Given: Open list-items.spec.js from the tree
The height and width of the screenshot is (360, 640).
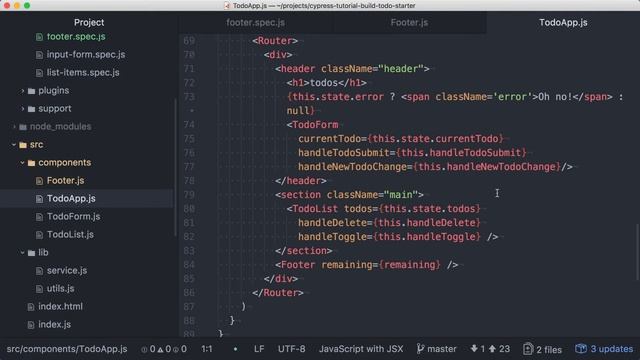Looking at the screenshot, I should pyautogui.click(x=83, y=73).
